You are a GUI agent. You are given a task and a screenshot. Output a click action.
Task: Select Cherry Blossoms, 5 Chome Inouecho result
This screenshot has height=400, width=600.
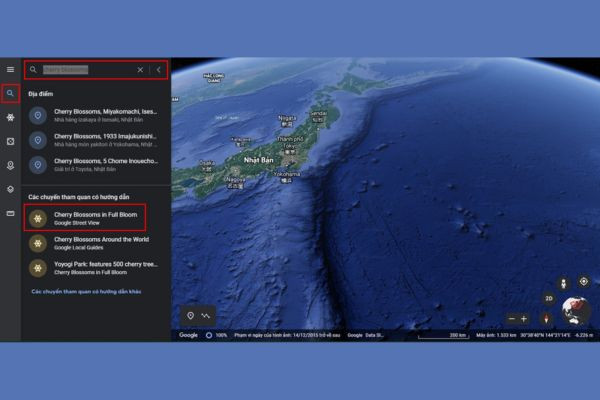(x=96, y=165)
